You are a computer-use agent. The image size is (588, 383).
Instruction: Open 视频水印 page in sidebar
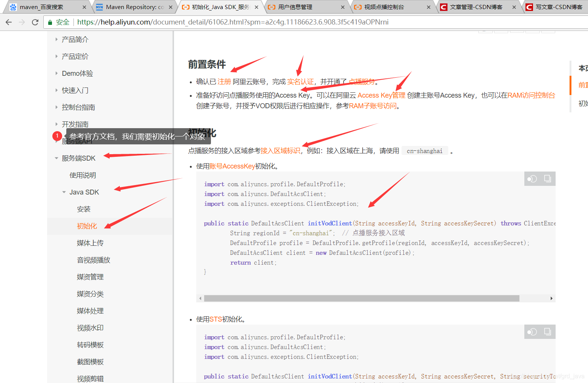click(90, 328)
